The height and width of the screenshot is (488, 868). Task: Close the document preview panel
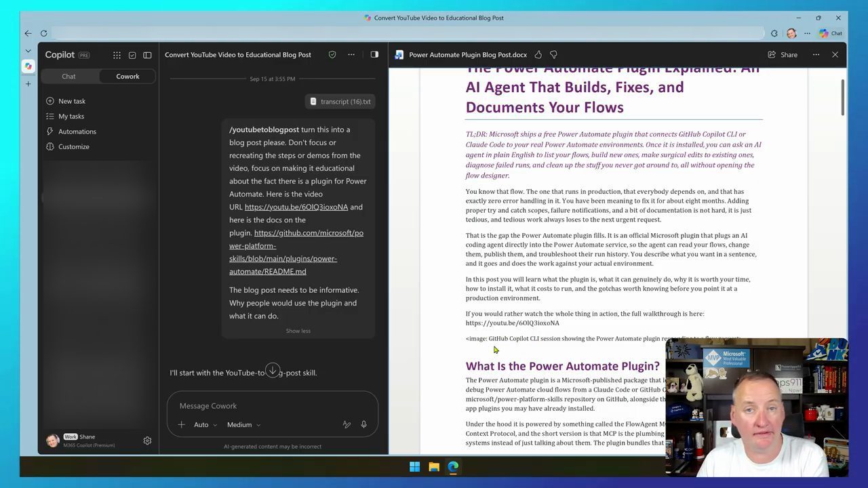pyautogui.click(x=835, y=55)
